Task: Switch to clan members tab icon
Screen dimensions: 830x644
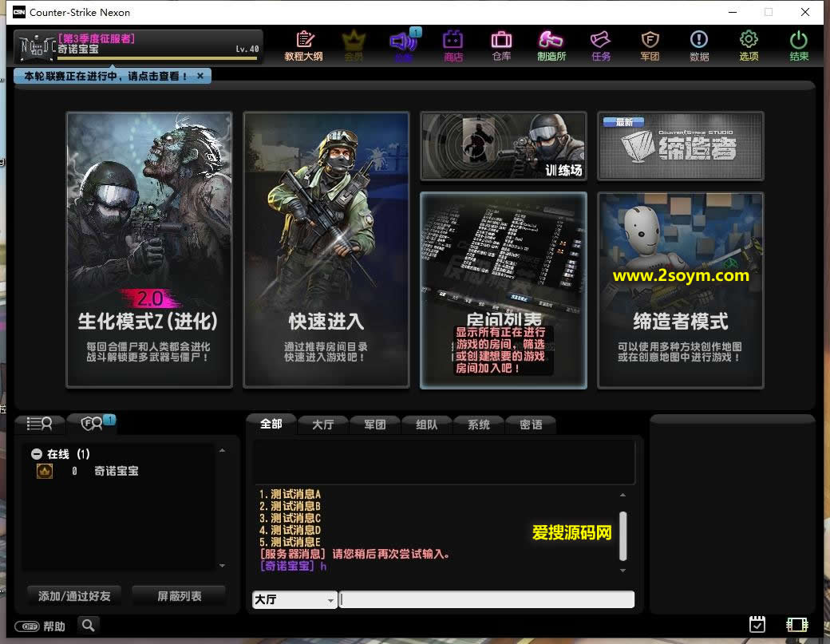Action: (x=92, y=423)
